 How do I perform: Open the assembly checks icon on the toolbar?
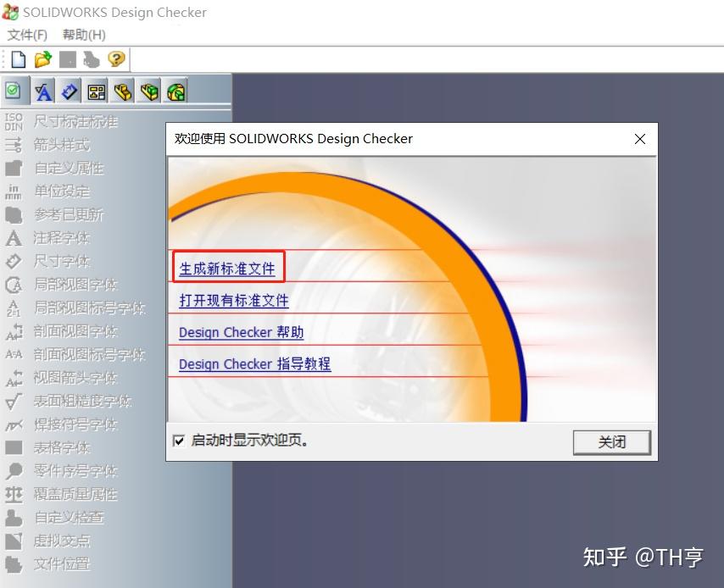click(175, 91)
